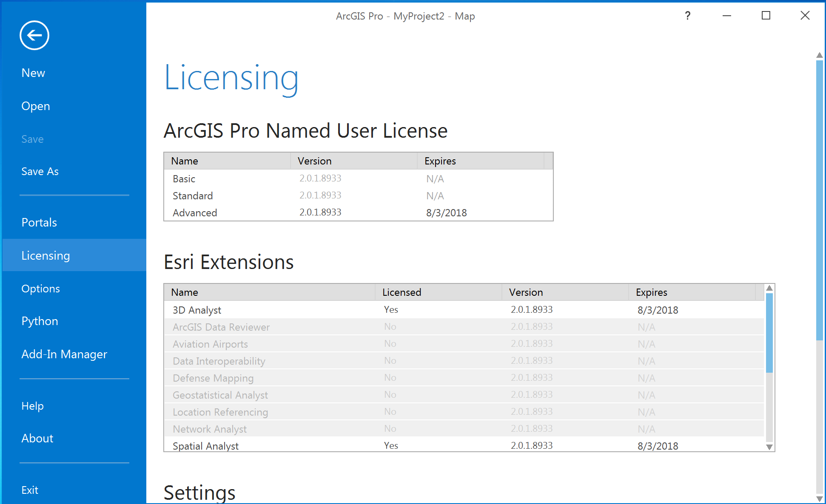
Task: Click the Advanced expiry date 8/3/2018
Action: (447, 213)
